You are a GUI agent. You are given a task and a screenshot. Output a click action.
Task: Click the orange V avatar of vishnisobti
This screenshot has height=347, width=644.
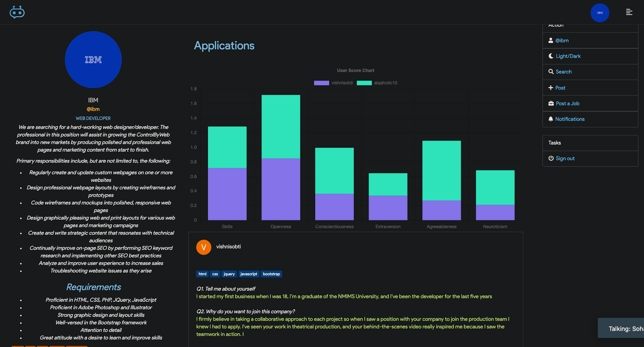[x=203, y=247]
